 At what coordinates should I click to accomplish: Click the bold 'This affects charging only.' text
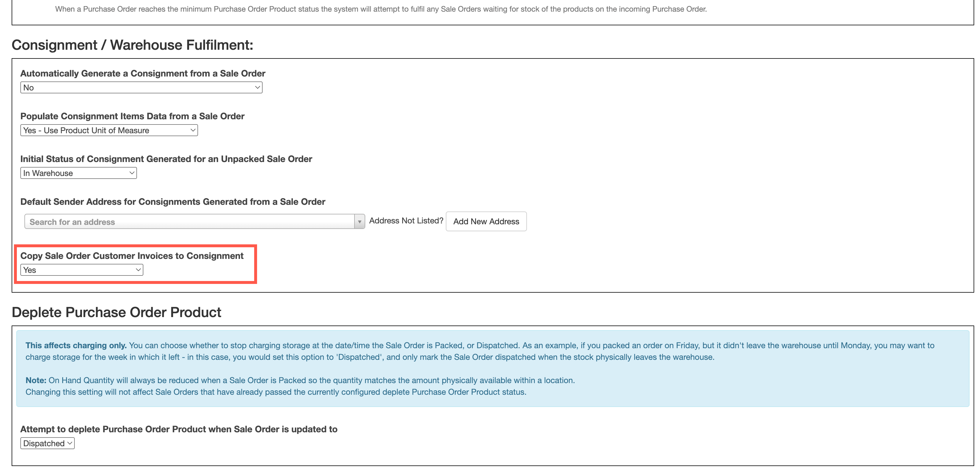click(76, 346)
